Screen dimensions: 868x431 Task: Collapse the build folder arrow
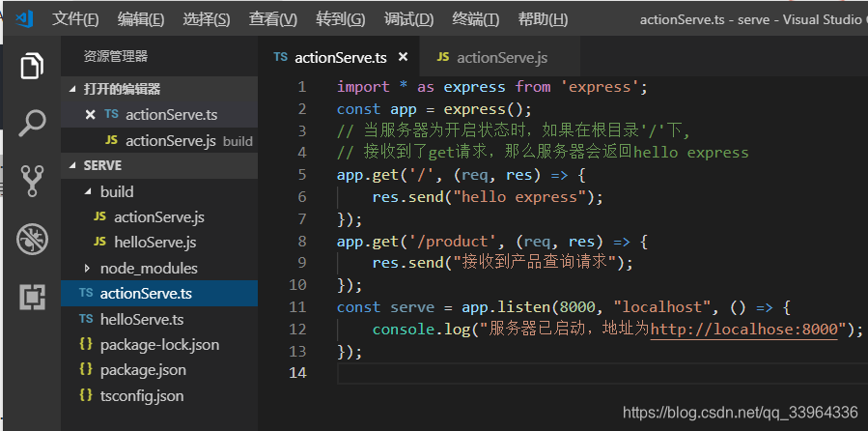click(88, 191)
